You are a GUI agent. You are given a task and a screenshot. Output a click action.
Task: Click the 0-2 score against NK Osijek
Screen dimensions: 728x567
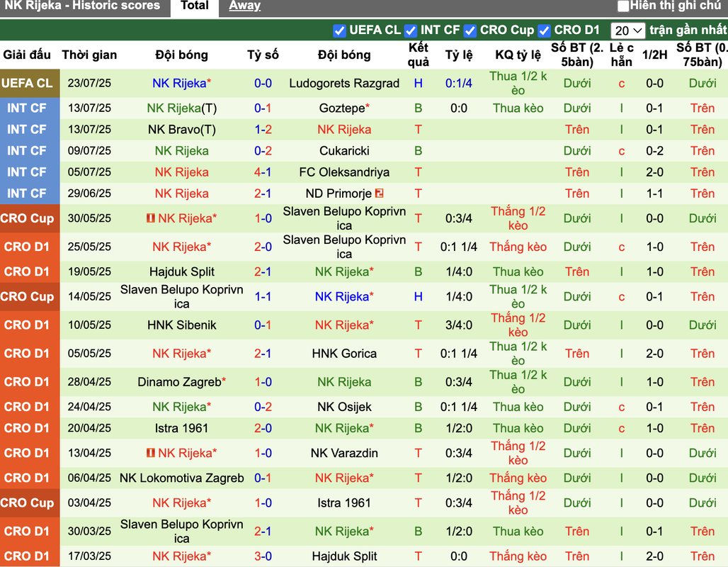pos(263,407)
